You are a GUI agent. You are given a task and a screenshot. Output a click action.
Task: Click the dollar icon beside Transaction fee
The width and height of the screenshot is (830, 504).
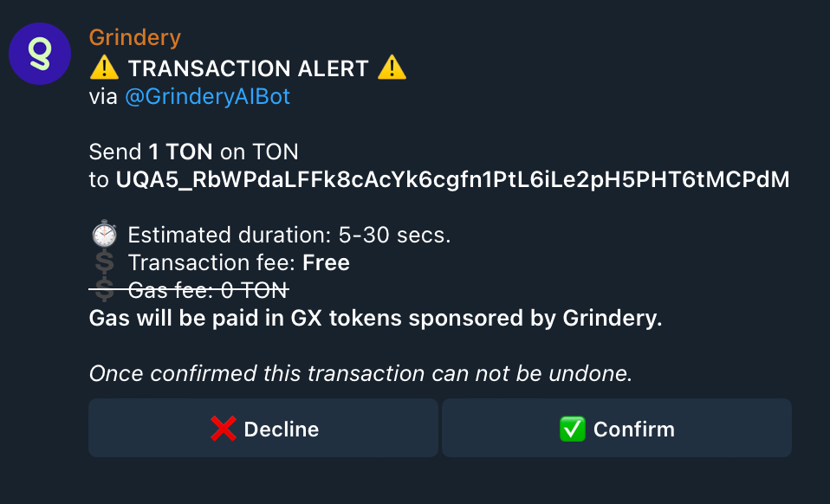(104, 262)
